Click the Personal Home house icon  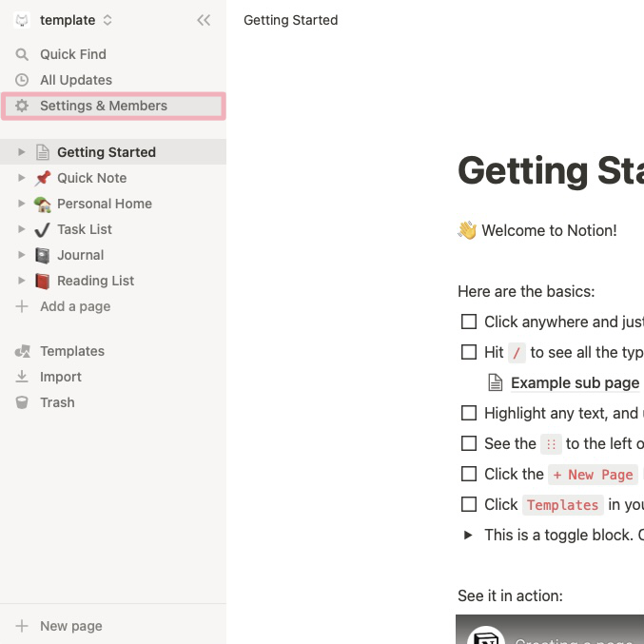[42, 205]
